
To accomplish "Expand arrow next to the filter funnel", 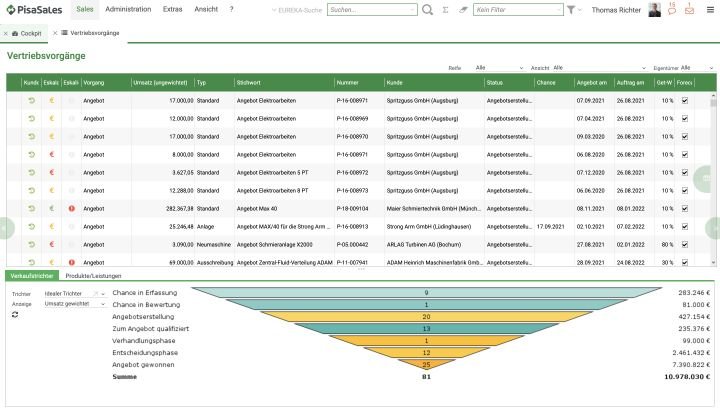I will click(x=579, y=10).
